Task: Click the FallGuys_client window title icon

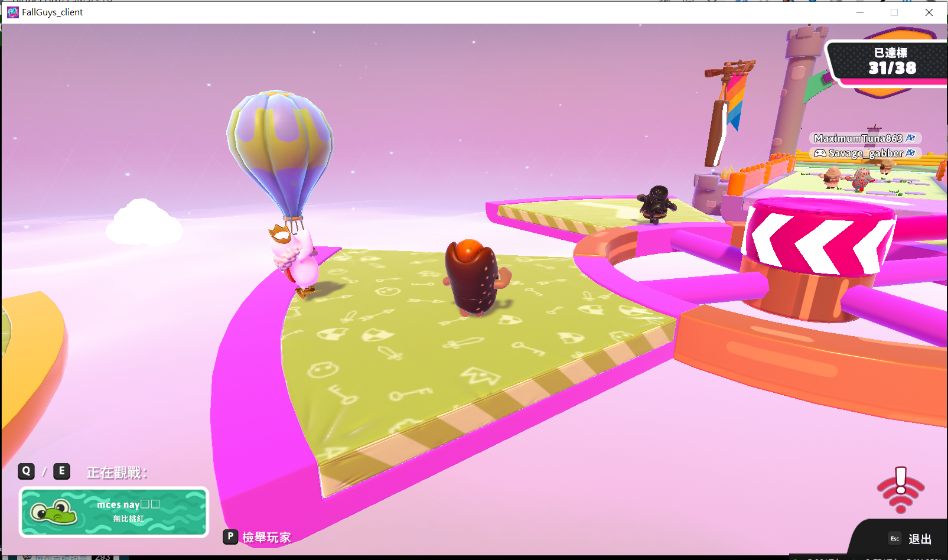Action: [12, 12]
